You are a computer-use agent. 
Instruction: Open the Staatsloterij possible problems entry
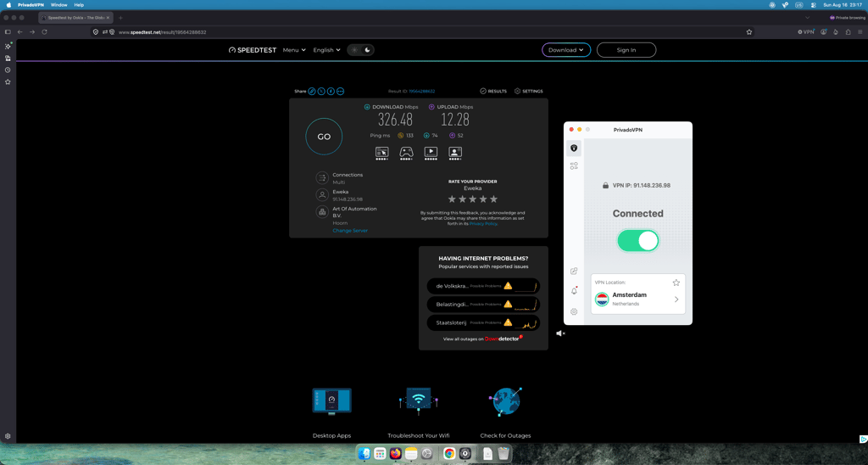pos(483,322)
